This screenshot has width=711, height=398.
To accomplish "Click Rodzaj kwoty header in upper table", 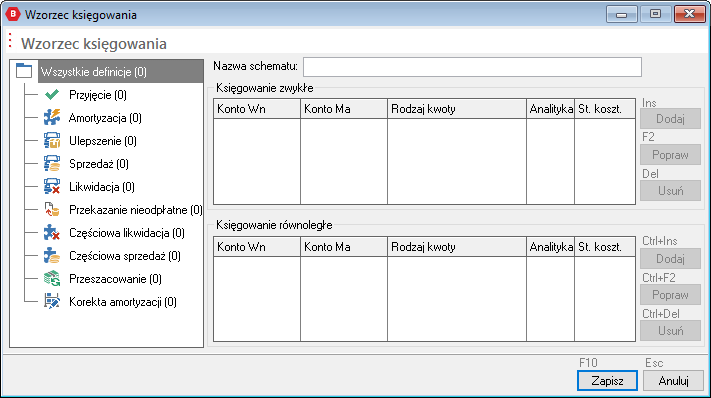I will 457,109.
